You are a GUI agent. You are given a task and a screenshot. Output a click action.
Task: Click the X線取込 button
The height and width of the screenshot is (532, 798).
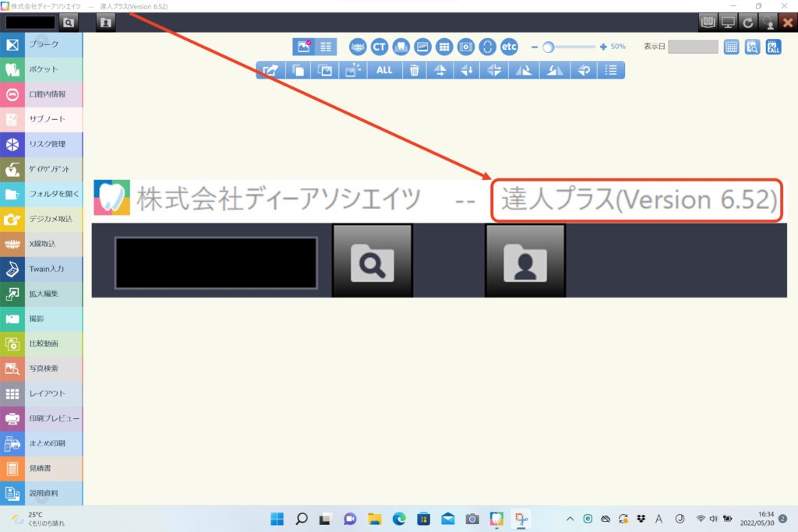pyautogui.click(x=42, y=244)
